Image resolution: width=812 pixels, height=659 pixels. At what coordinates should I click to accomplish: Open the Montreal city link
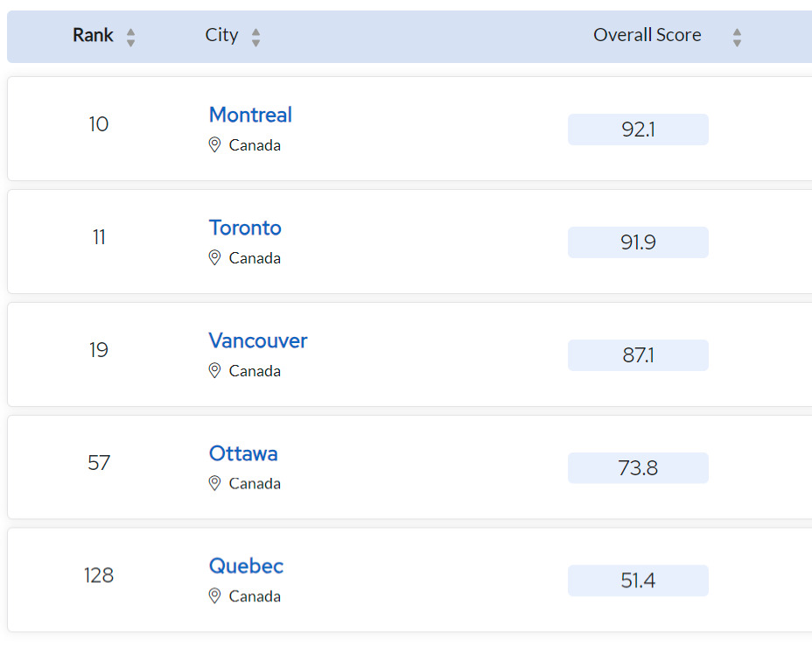tap(250, 115)
